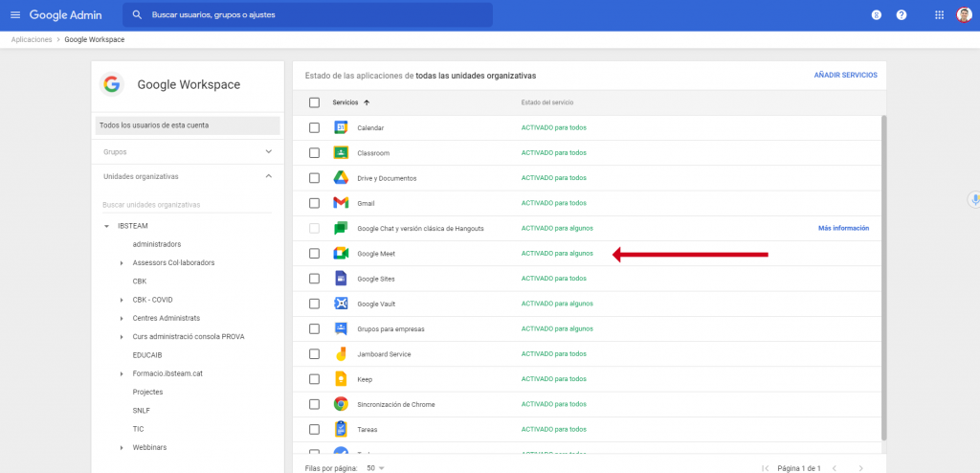The width and height of the screenshot is (980, 473).
Task: Open Gmail service name
Action: tap(366, 203)
